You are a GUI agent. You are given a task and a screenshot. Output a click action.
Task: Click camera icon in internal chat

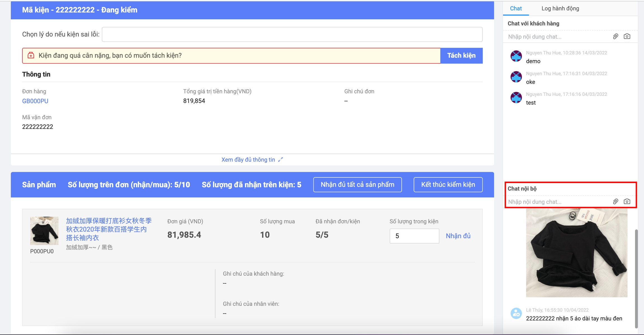click(x=627, y=201)
